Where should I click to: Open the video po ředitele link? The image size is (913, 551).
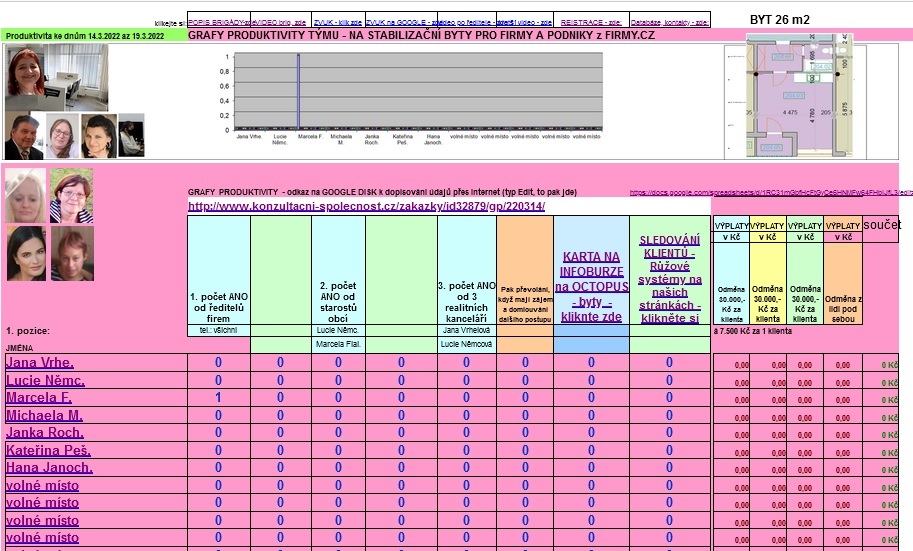[467, 22]
